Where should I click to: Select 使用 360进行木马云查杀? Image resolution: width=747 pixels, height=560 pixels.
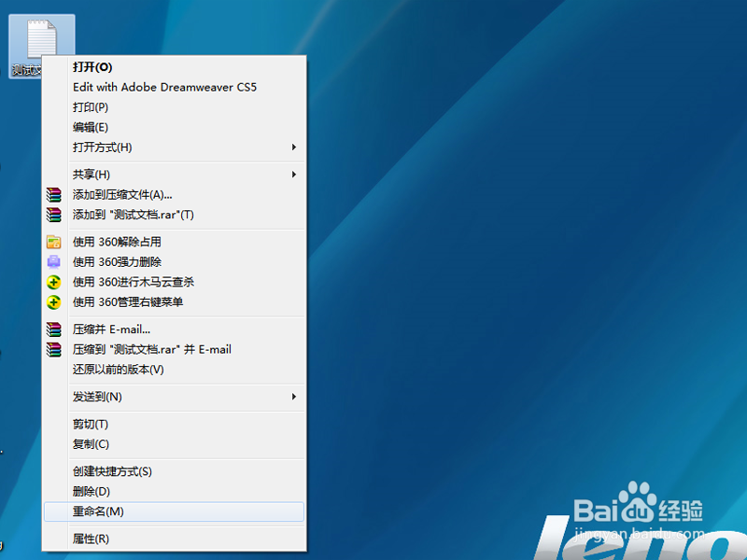point(174,282)
